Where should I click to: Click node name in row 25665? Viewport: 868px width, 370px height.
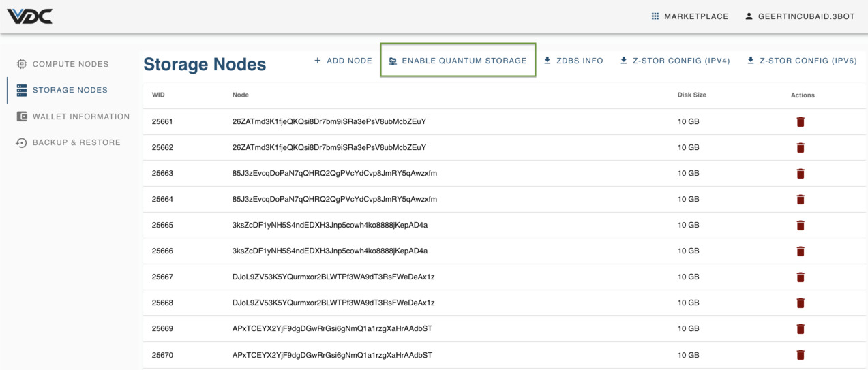coord(330,225)
